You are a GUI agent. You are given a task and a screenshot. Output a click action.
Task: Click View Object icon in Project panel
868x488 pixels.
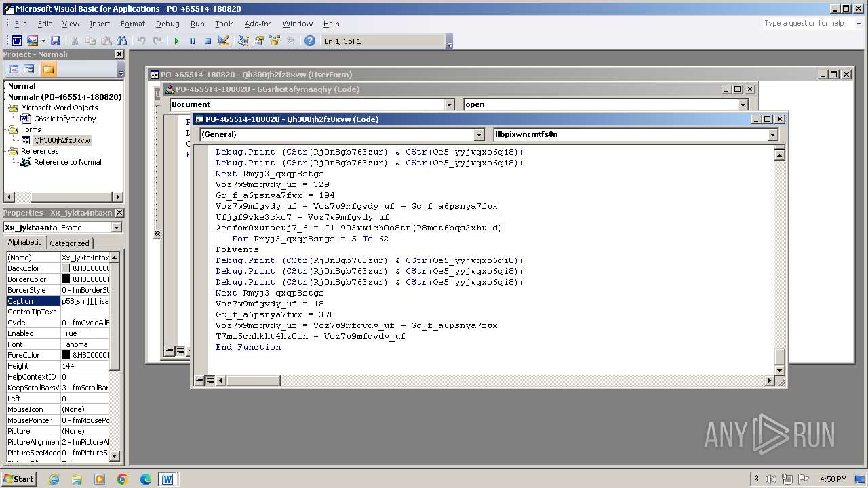click(x=29, y=69)
